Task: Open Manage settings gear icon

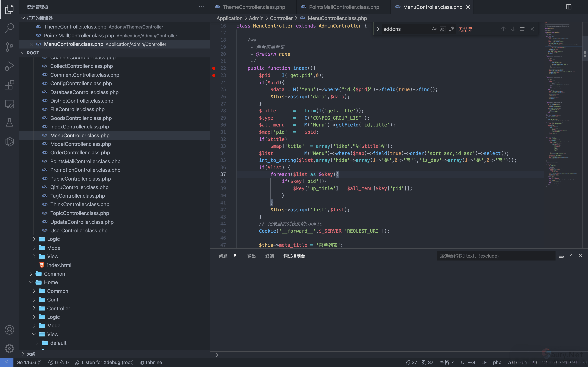Action: pyautogui.click(x=9, y=348)
